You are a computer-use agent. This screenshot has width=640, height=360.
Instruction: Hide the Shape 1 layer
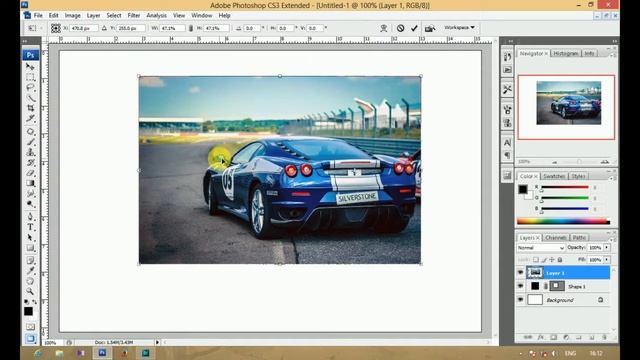coord(520,286)
